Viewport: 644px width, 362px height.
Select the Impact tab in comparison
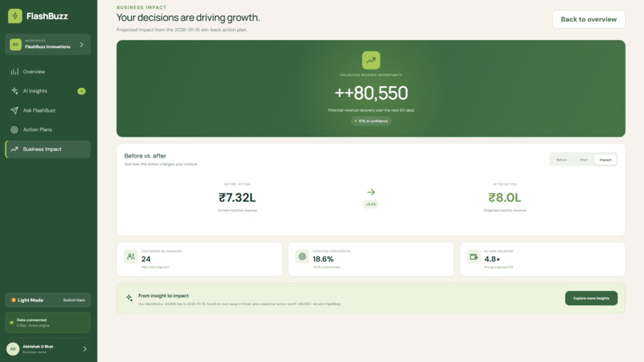(x=605, y=160)
